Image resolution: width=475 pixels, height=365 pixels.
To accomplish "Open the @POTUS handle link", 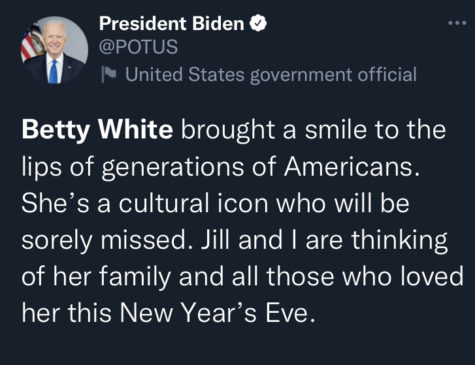I will pos(138,47).
